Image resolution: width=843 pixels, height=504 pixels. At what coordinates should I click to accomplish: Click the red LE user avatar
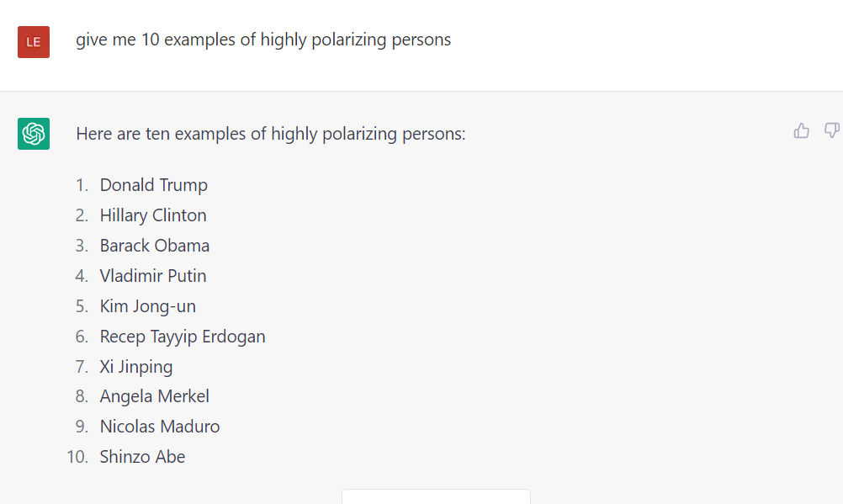point(34,42)
